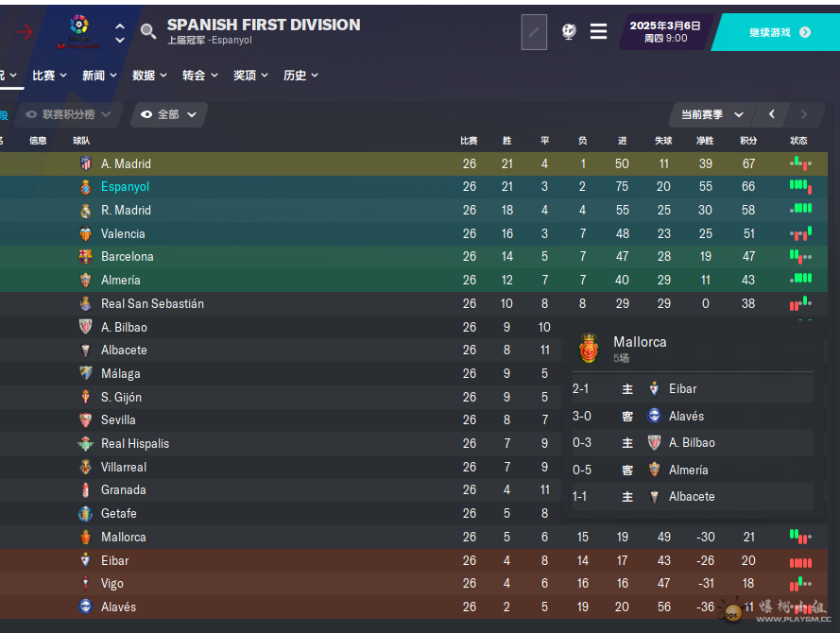The width and height of the screenshot is (840, 633).
Task: Open the globe/world icon in header
Action: click(569, 32)
